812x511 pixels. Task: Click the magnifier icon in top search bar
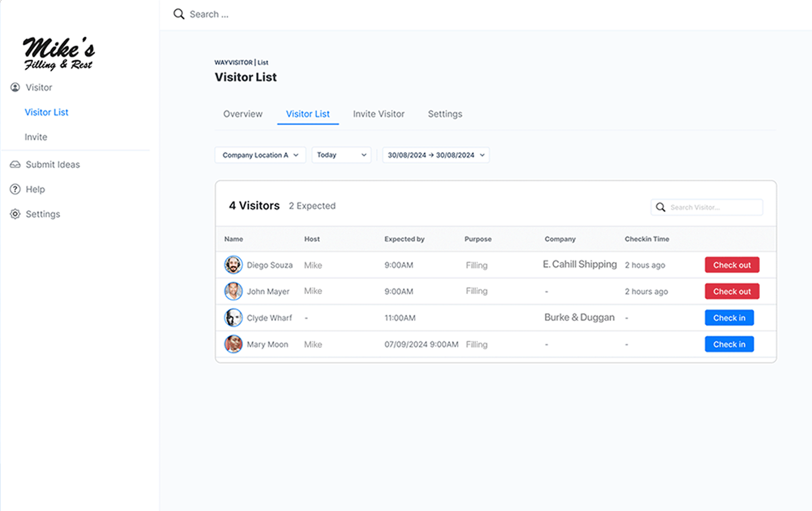[179, 14]
